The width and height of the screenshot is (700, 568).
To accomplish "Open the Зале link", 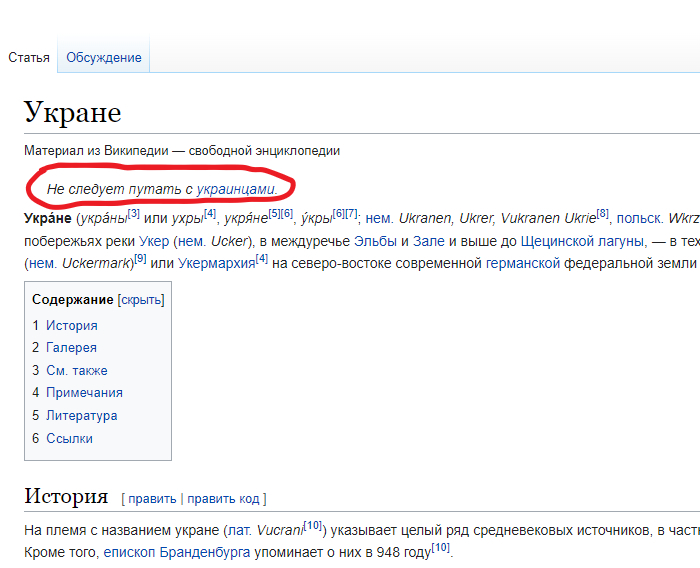I will [429, 241].
